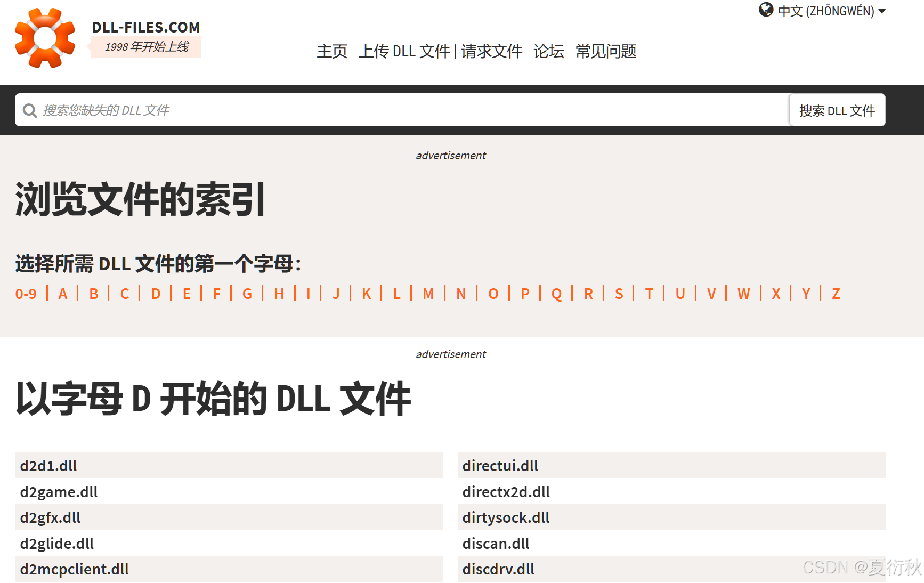The image size is (924, 583).
Task: Open the 请求文件 page
Action: 491,52
